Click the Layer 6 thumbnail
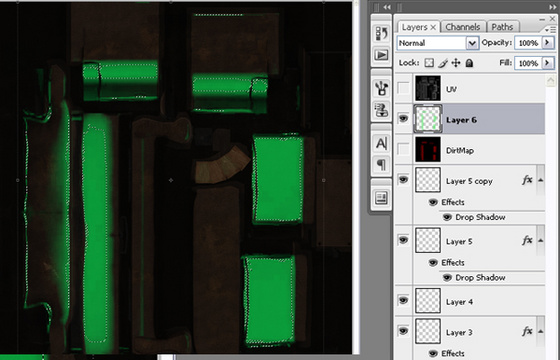560x360 pixels. click(428, 119)
